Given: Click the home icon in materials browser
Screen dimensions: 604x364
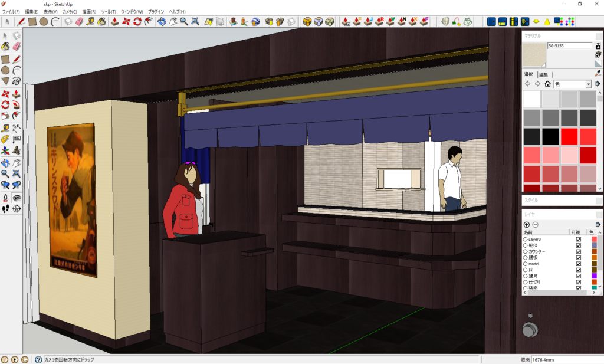Looking at the screenshot, I should pos(547,84).
